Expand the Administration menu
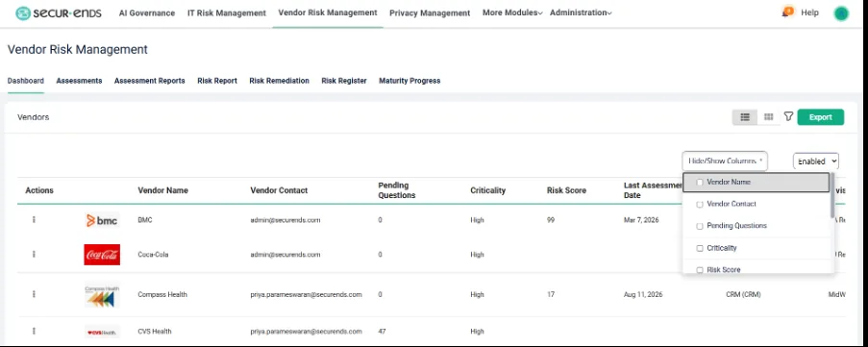 [581, 12]
